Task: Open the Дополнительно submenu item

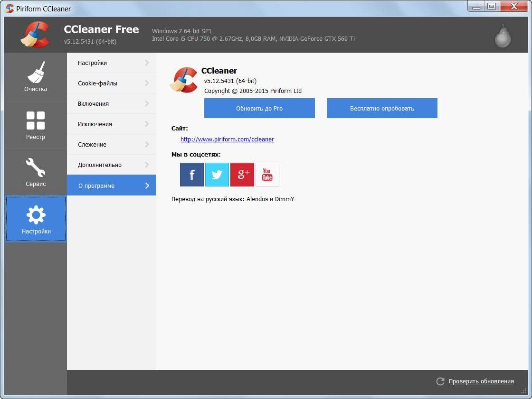Action: click(111, 165)
